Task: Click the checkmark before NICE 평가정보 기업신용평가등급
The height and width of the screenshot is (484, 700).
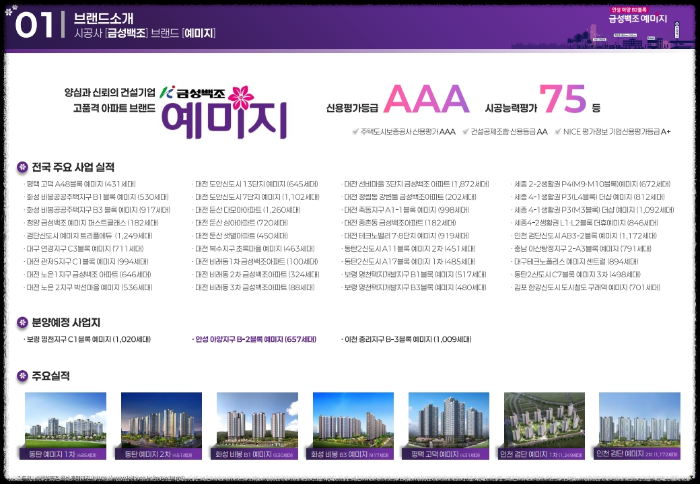Action: 558,131
